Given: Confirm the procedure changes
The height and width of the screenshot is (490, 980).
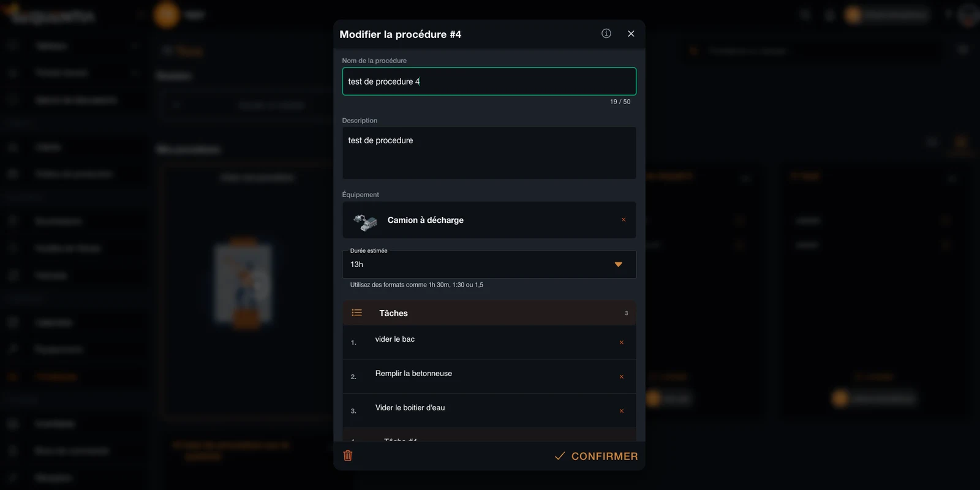Looking at the screenshot, I should 596,456.
